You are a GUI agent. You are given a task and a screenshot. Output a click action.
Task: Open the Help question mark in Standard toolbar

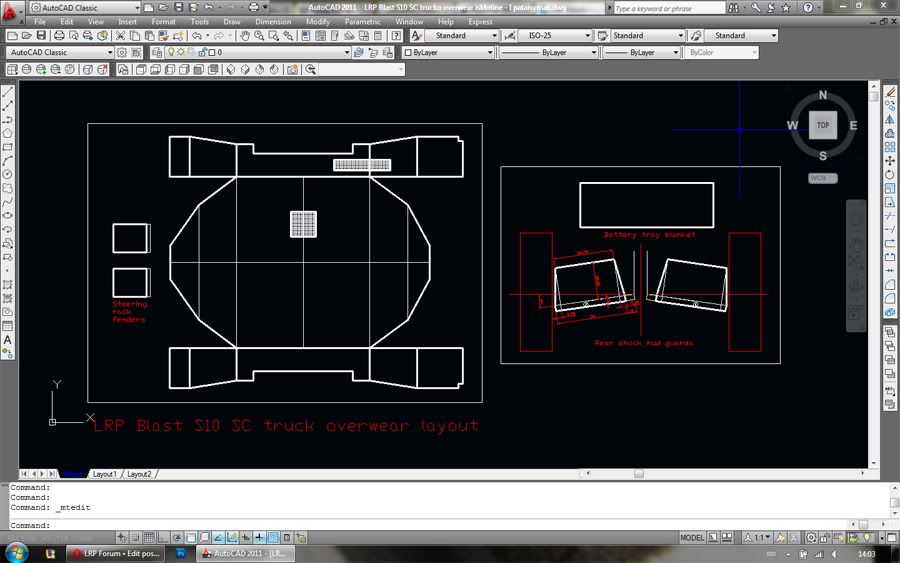396,36
